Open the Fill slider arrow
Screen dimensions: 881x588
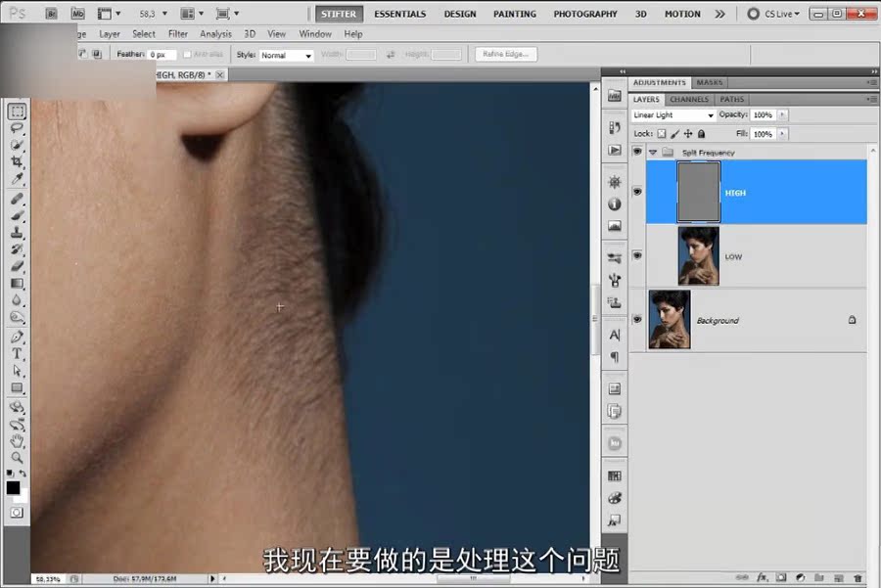(x=782, y=134)
